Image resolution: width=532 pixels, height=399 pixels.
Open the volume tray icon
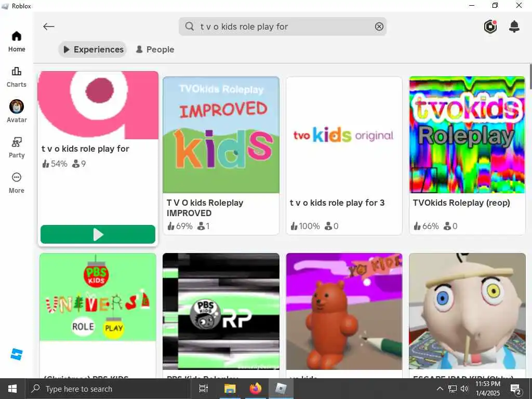[x=464, y=389]
